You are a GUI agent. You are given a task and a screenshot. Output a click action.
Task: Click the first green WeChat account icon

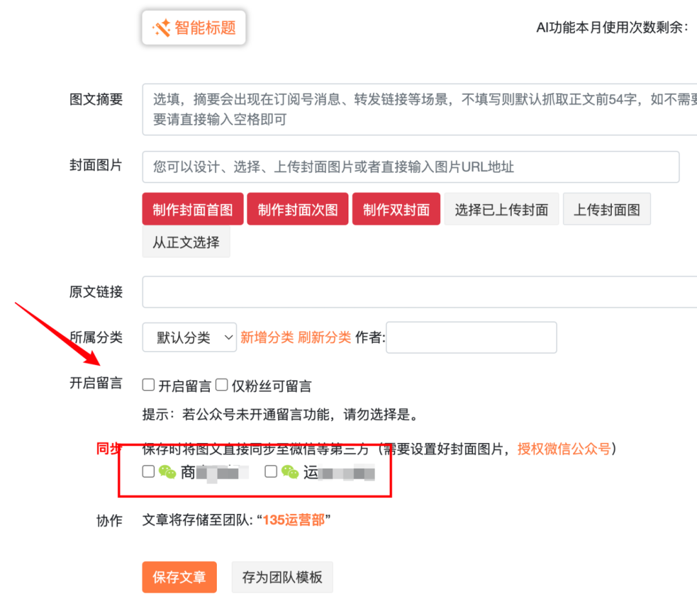(x=167, y=472)
